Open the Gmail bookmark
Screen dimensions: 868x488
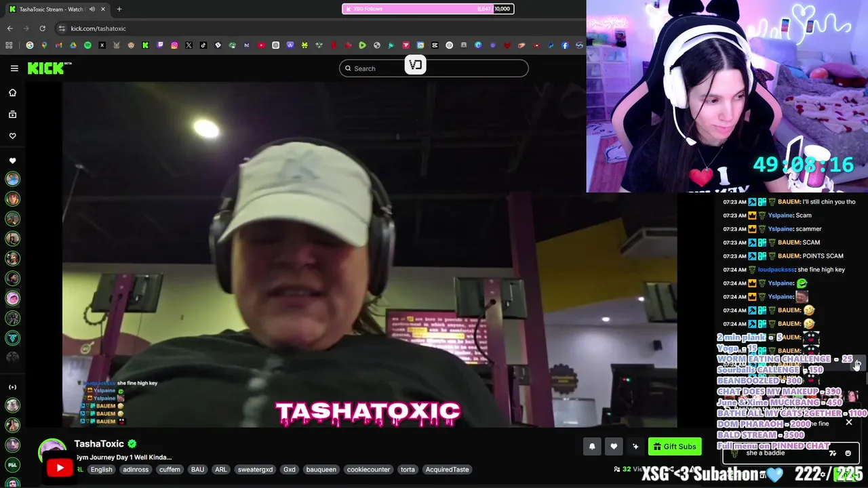58,45
